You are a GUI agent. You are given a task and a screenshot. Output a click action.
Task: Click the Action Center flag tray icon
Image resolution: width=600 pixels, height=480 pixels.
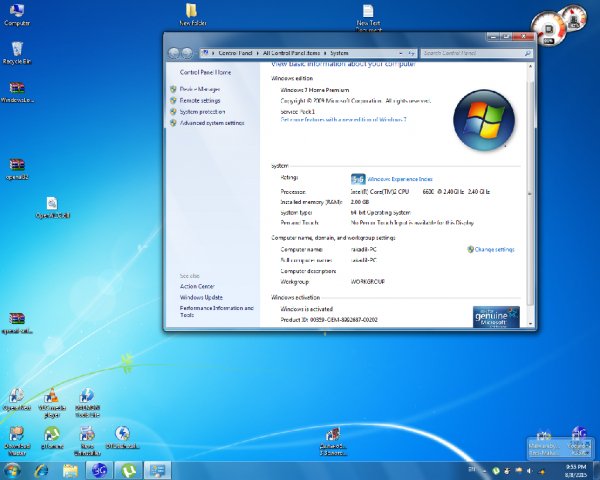(507, 470)
